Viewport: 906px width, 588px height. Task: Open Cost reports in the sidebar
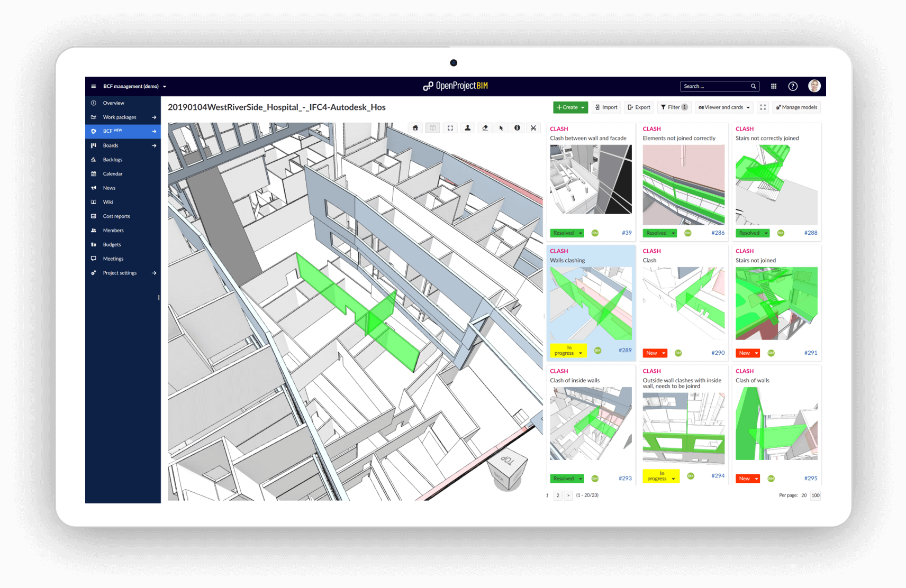tap(116, 216)
